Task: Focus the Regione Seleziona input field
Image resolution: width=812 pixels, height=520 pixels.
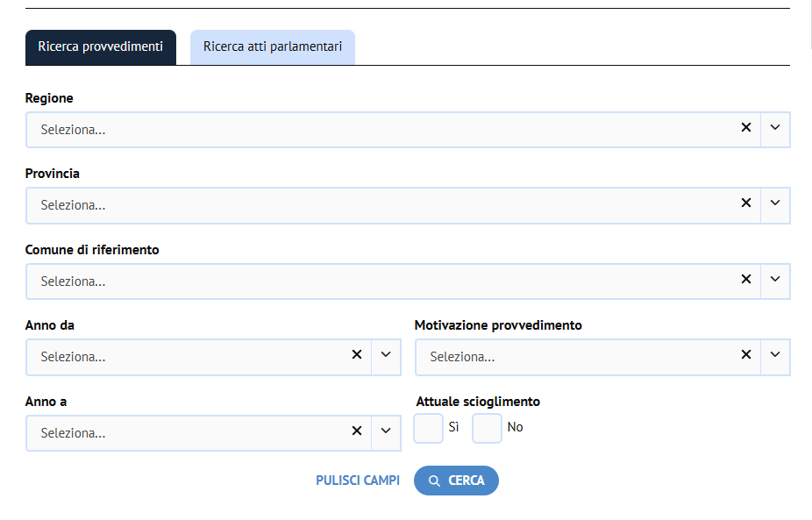Action: pos(383,130)
